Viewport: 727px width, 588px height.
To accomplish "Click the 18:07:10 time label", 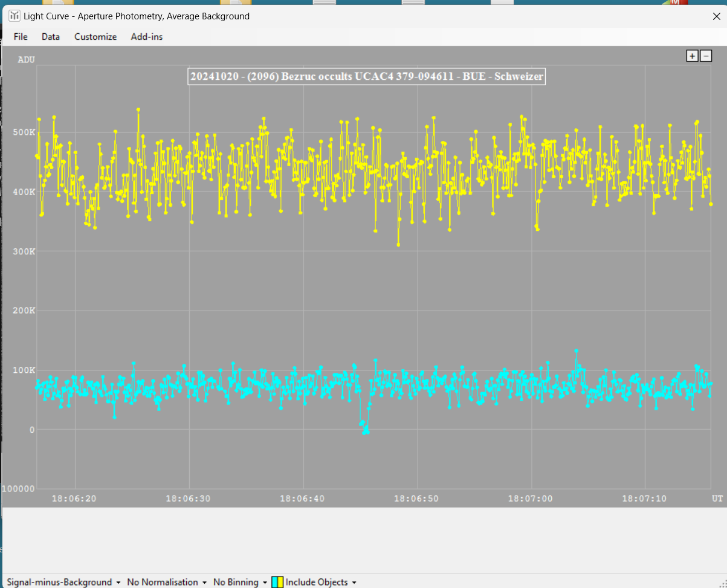I will point(644,499).
